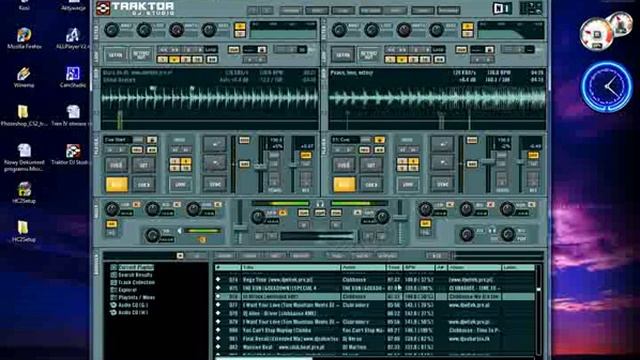Click the left deck SYNC button

tap(215, 184)
